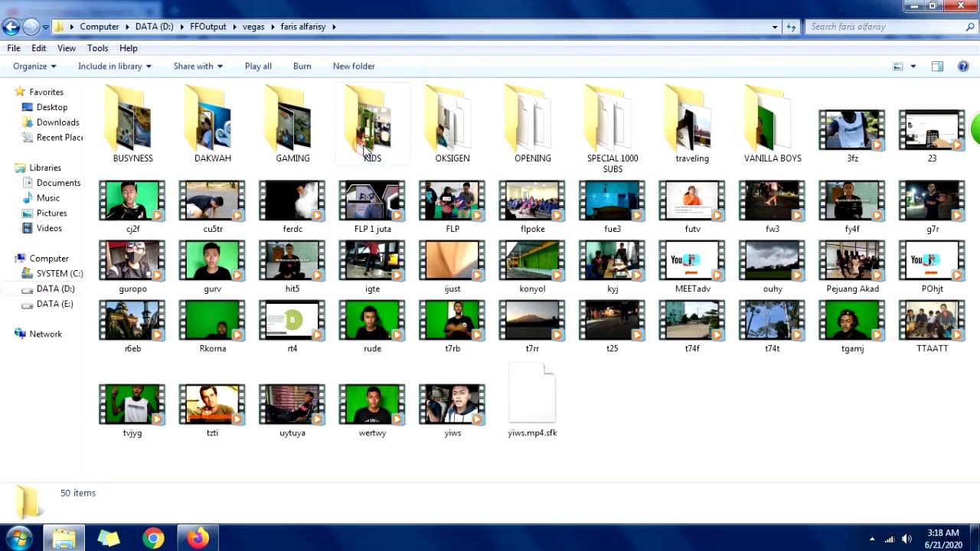Viewport: 980px width, 551px height.
Task: Open the view options dropdown arrow
Action: 913,67
